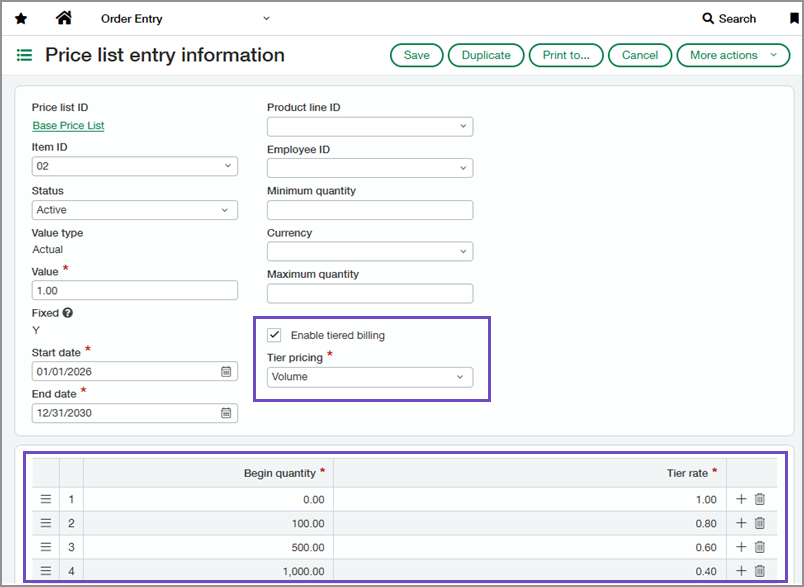This screenshot has width=804, height=587.
Task: Select Begin quantity cell 100.00
Action: [208, 523]
